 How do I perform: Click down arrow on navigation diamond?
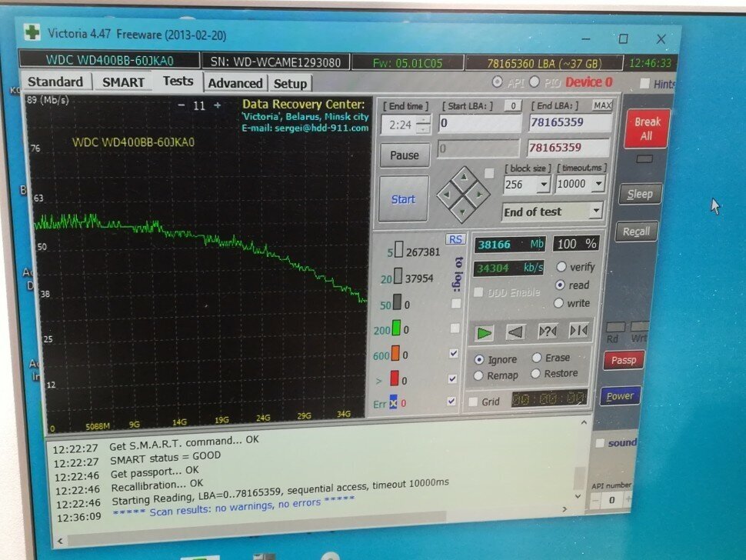463,212
